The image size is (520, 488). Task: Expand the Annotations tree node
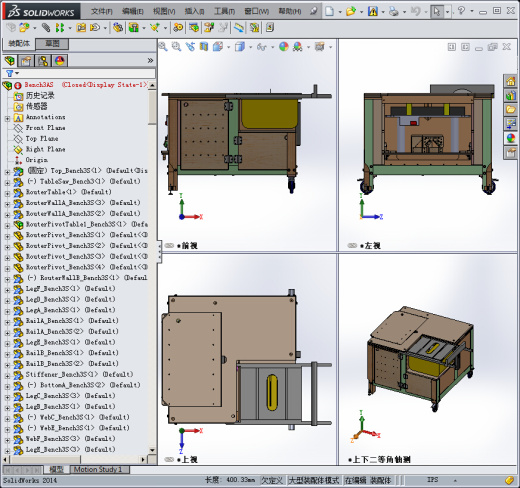[x=7, y=118]
